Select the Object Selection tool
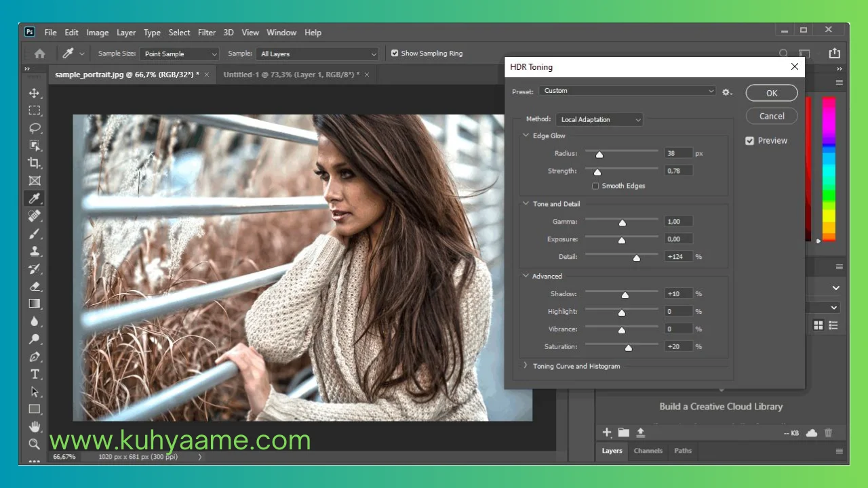The width and height of the screenshot is (868, 488). (x=35, y=146)
